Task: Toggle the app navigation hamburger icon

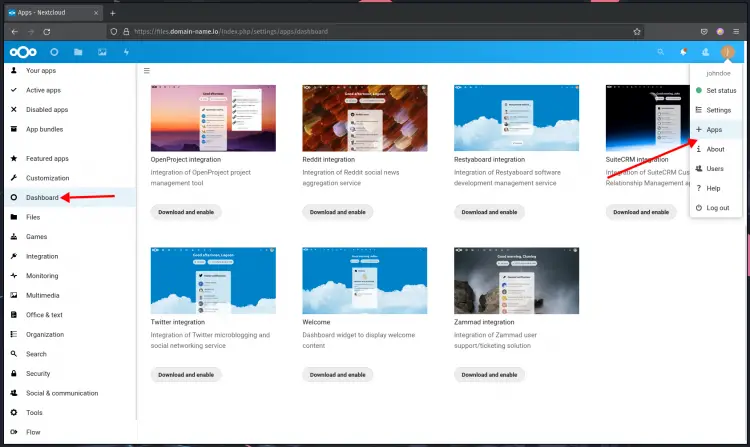Action: coord(147,71)
